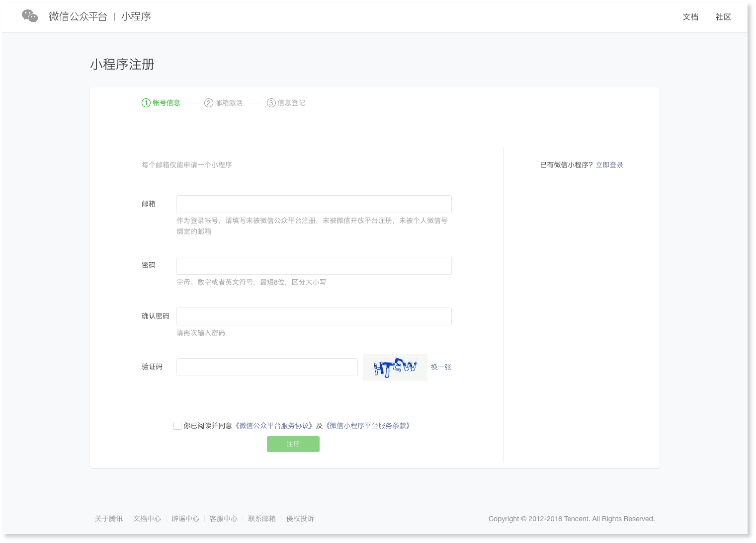
Task: Open 《微信小程序平台服务条款》 terms link
Action: click(368, 425)
